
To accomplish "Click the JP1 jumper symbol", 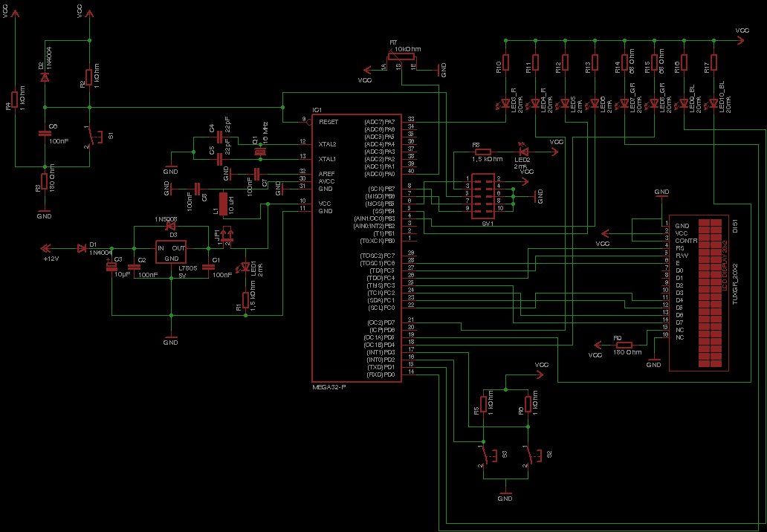I will click(227, 236).
